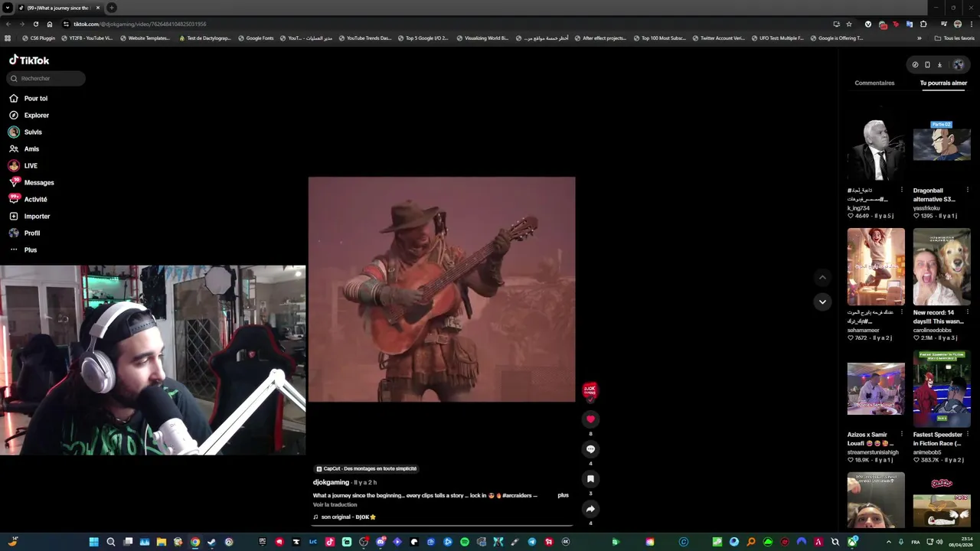This screenshot has width=980, height=551.
Task: Open the 'Website Templates' bookmark
Action: (145, 38)
